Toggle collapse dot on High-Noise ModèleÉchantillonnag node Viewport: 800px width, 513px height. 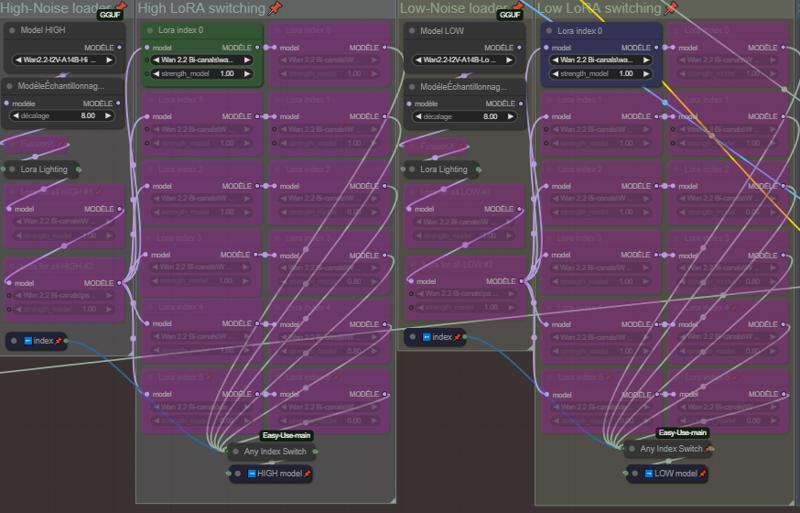[10, 86]
